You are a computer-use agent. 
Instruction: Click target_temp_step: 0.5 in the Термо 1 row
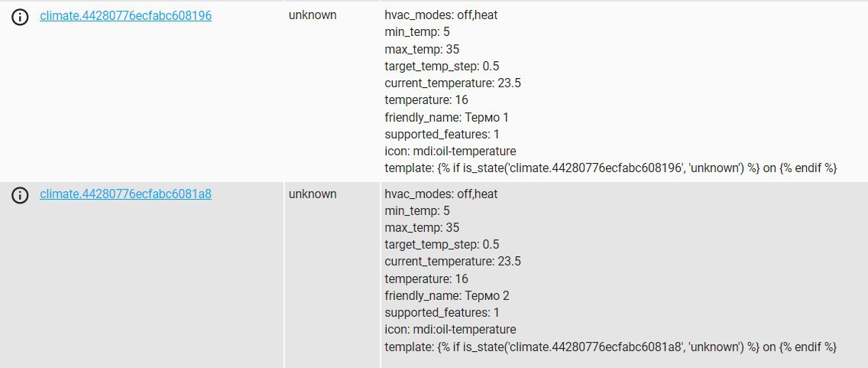[x=442, y=67]
